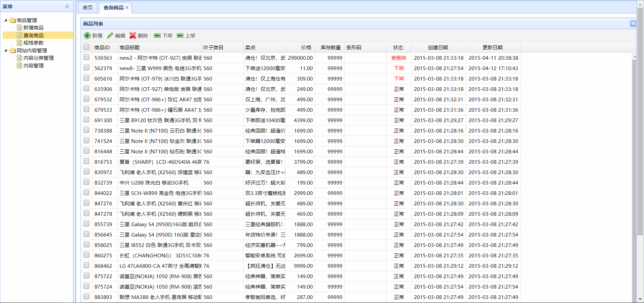Click the 商品管理 folder icon
Viewport: 644px width, 303px height.
[13, 20]
